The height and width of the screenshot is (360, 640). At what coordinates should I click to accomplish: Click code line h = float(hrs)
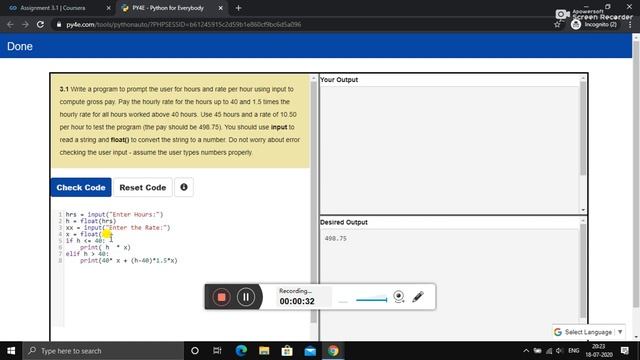click(x=91, y=221)
